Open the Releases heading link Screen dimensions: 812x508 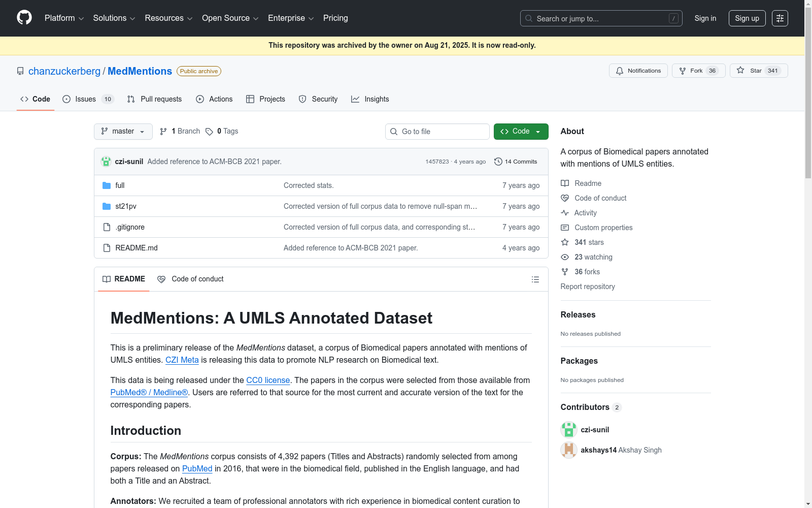pyautogui.click(x=578, y=314)
